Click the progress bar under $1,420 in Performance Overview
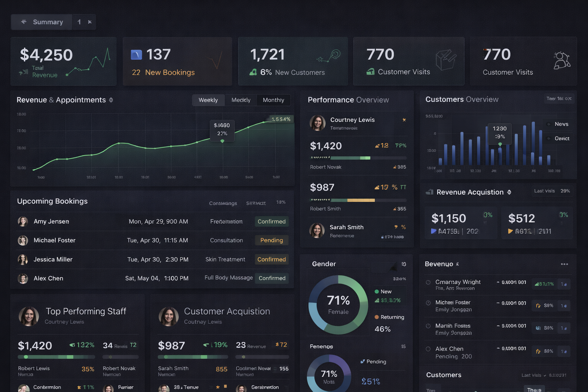Viewport: 588px width, 392px height. pos(358,158)
